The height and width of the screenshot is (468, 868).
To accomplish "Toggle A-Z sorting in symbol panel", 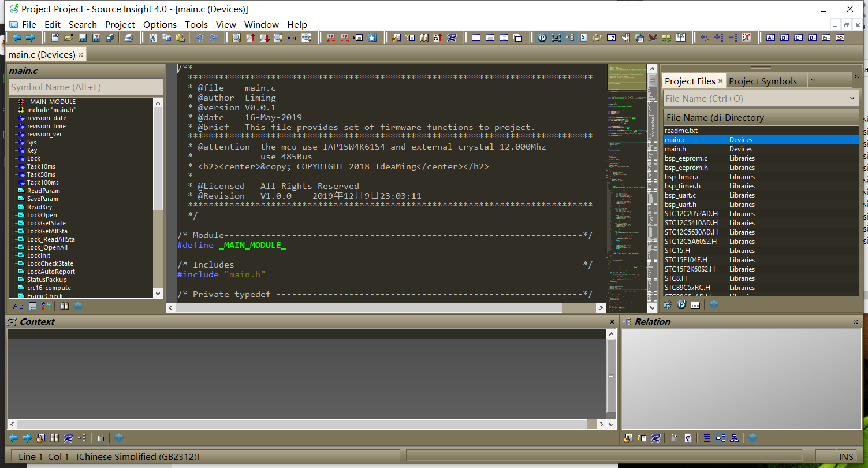I will click(x=18, y=306).
